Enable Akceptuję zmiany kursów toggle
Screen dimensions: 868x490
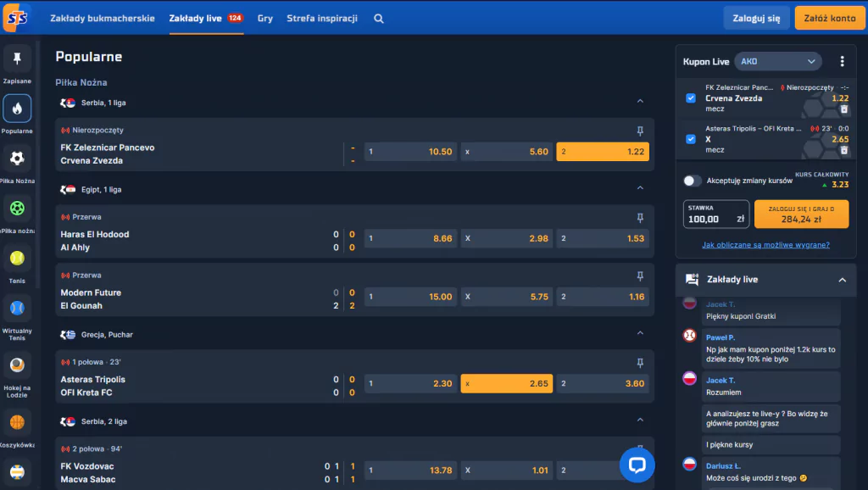[x=693, y=181]
